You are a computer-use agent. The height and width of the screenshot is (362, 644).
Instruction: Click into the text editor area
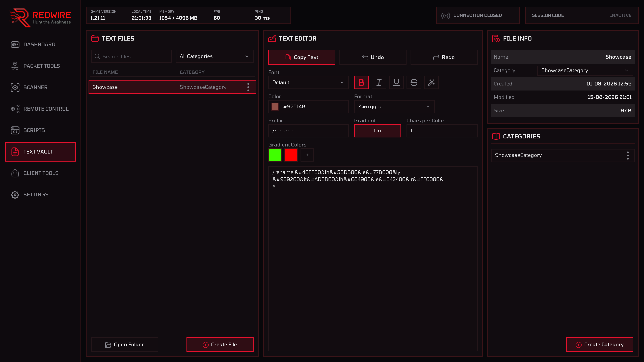click(373, 259)
